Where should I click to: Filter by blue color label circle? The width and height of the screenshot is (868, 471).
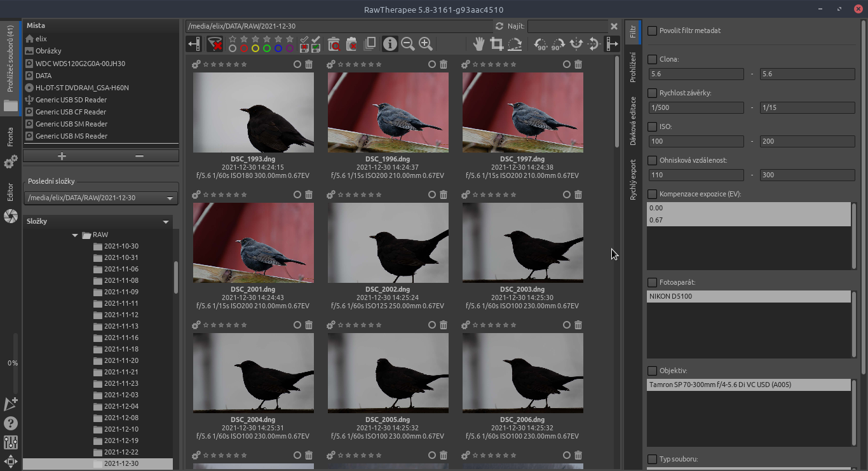(278, 48)
